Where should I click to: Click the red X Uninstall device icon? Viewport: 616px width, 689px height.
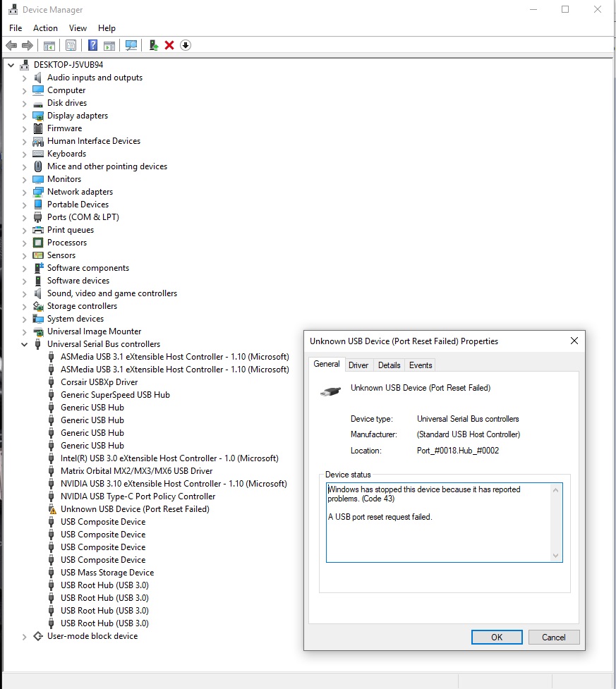tap(169, 45)
